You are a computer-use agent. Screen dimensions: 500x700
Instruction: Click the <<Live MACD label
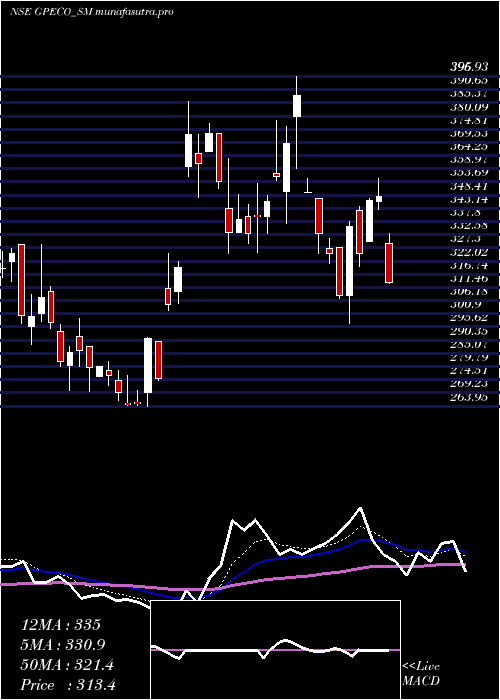421,674
